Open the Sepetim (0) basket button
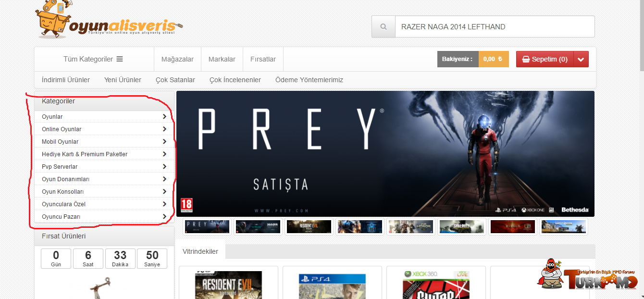 click(545, 59)
